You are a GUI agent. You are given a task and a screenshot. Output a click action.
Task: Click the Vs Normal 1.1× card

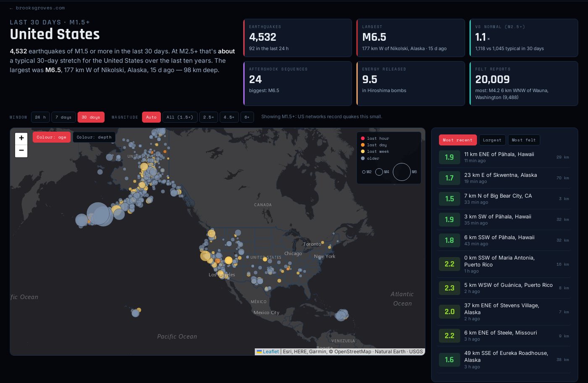coord(524,38)
